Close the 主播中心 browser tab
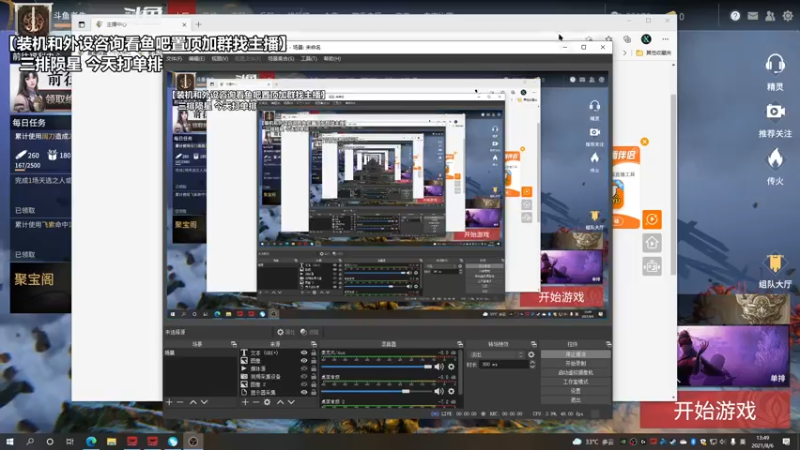800x450 pixels. coord(184,24)
